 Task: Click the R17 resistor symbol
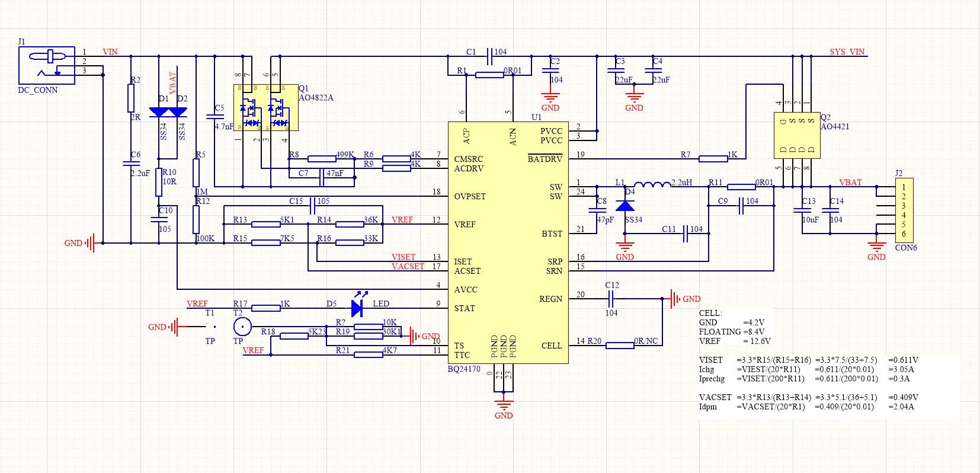click(x=266, y=308)
